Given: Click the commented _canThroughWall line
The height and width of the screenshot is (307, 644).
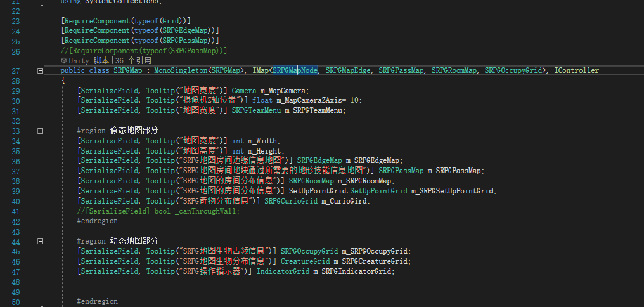Looking at the screenshot, I should click(x=158, y=211).
